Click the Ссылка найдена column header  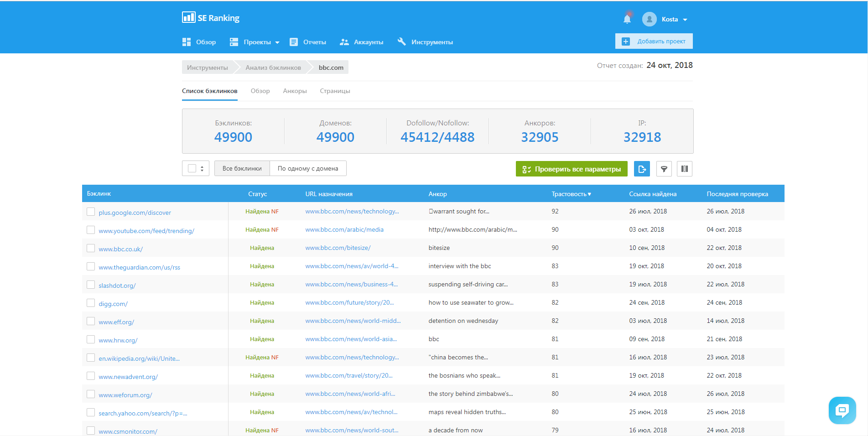[653, 194]
